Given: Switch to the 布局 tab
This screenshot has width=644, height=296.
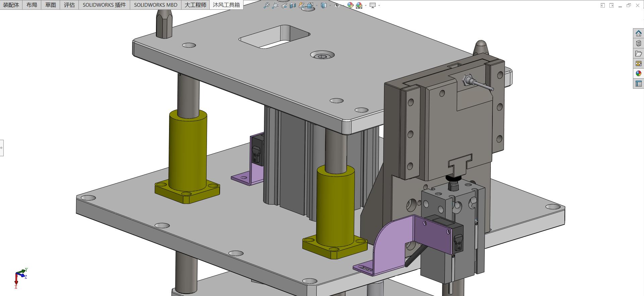Looking at the screenshot, I should (x=32, y=5).
